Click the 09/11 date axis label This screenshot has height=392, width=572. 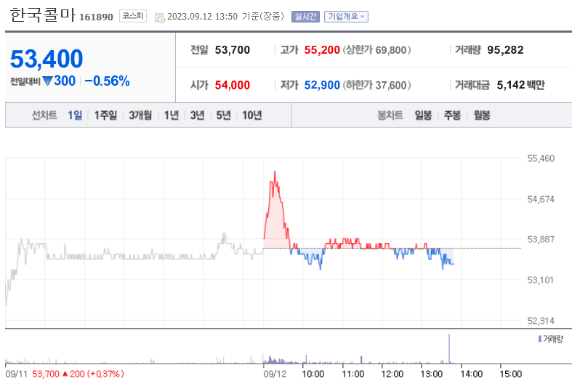pyautogui.click(x=17, y=374)
